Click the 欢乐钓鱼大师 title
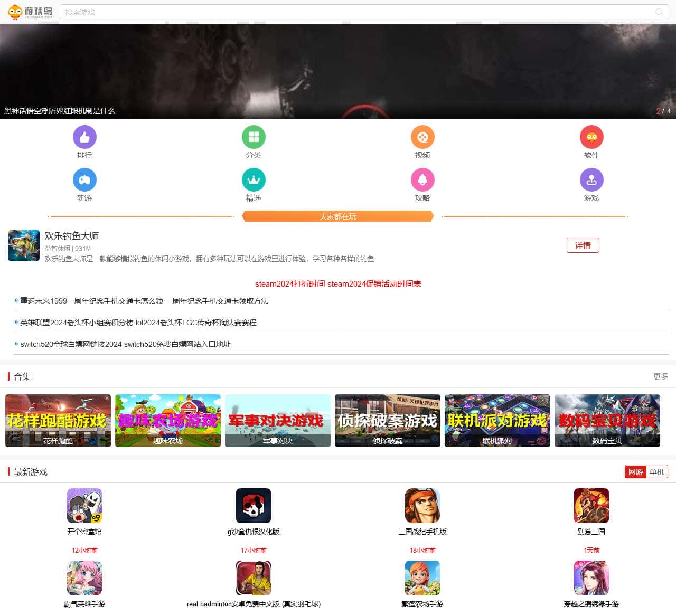The height and width of the screenshot is (616, 676). tap(72, 236)
